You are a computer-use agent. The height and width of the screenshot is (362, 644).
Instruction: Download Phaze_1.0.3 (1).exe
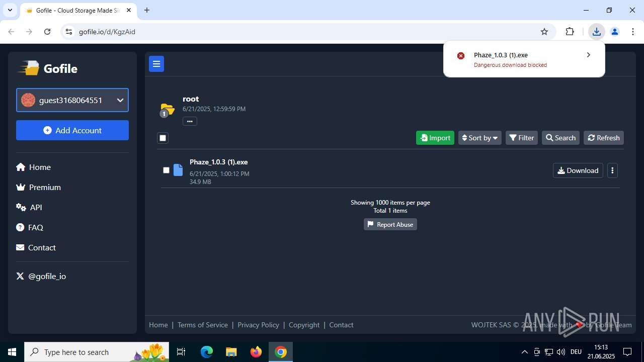[578, 170]
